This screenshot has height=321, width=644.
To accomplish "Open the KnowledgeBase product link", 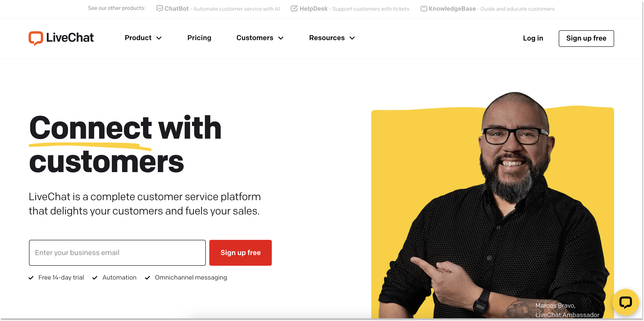I will (488, 9).
